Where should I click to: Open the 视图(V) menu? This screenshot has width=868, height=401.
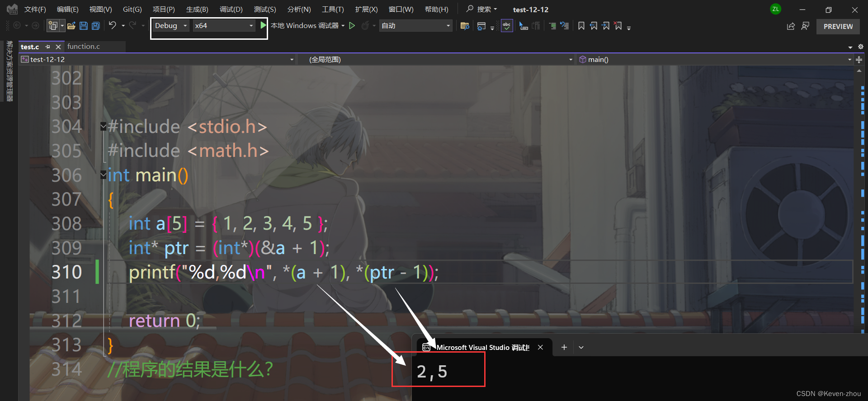pos(100,9)
